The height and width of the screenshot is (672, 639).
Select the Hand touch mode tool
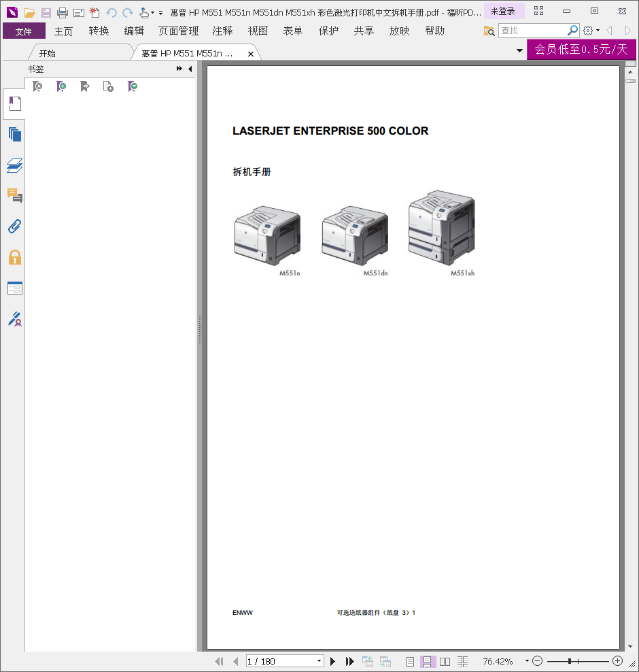[144, 13]
